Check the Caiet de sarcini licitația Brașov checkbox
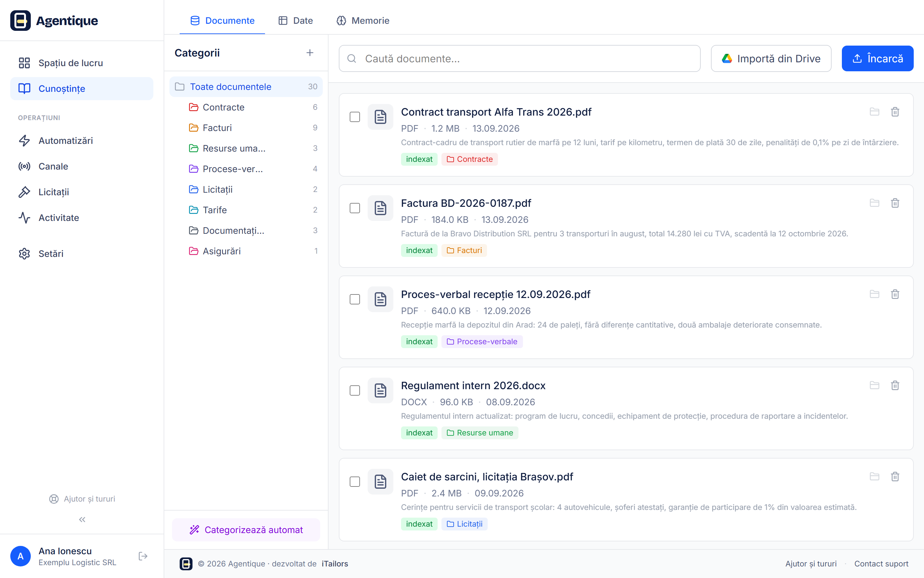Image resolution: width=924 pixels, height=578 pixels. pyautogui.click(x=355, y=482)
